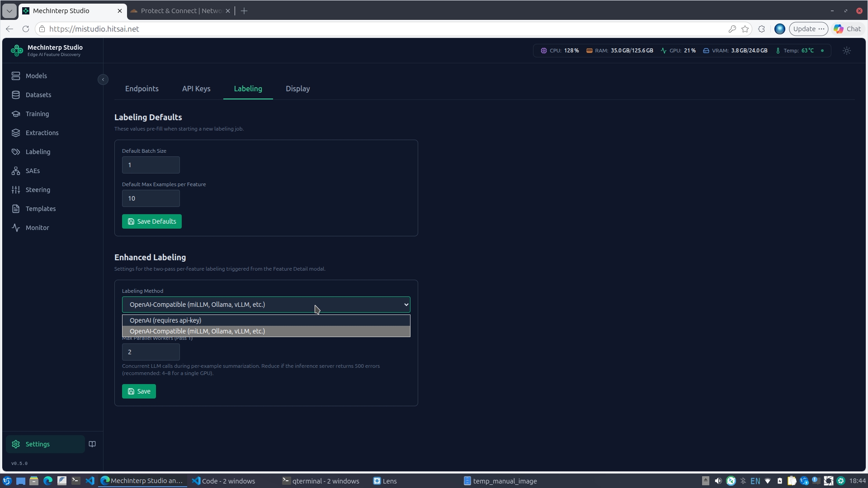Click the address bar URL
The image size is (868, 488).
(x=94, y=29)
